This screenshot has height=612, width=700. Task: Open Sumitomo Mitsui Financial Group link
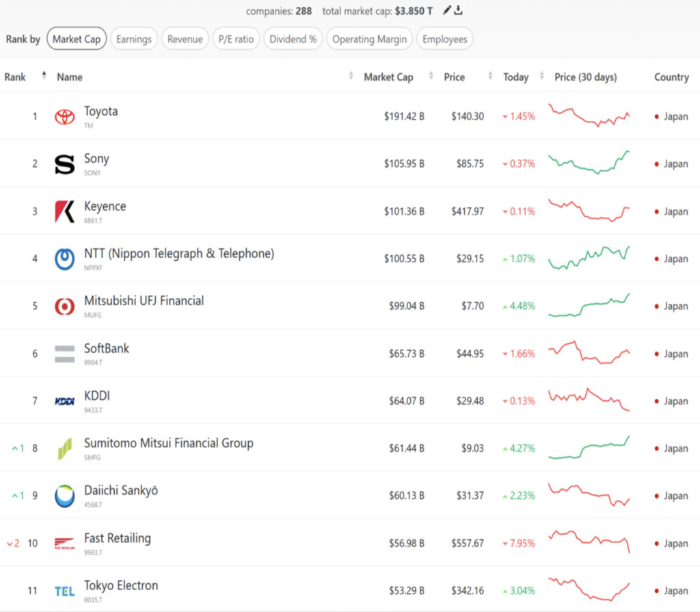tap(168, 443)
